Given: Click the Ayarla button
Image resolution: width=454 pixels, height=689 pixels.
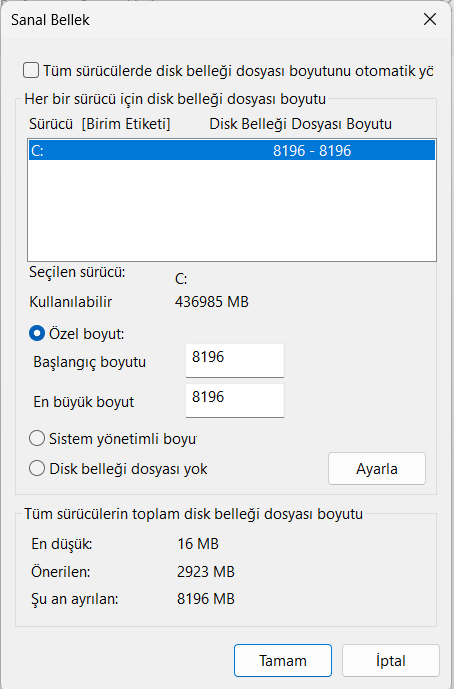Looking at the screenshot, I should [377, 469].
